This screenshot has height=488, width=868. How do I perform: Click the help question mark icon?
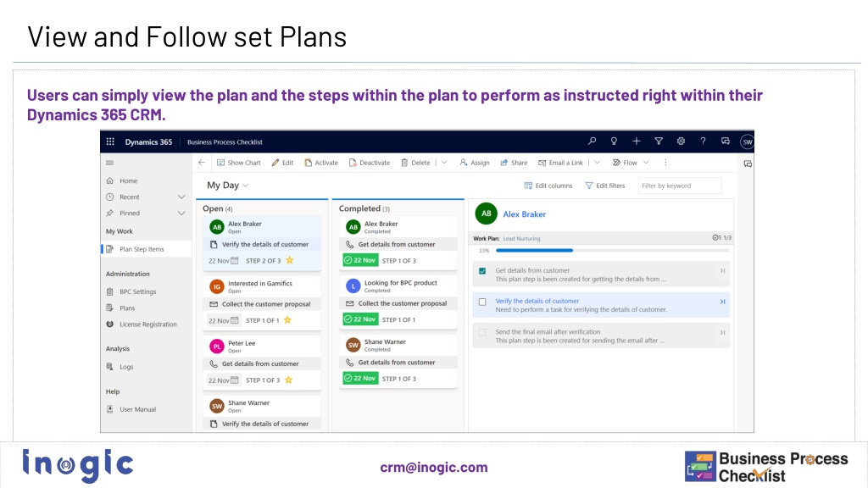pyautogui.click(x=703, y=141)
